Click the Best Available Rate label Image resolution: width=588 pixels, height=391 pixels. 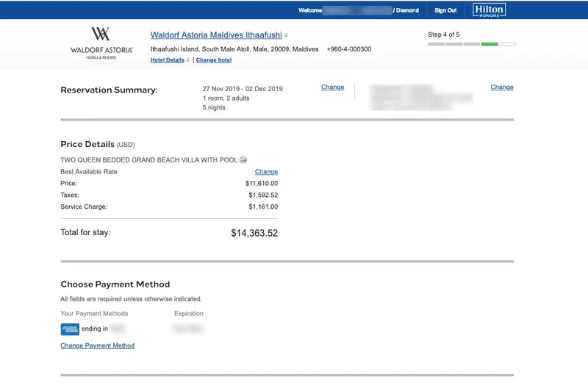[x=89, y=172]
